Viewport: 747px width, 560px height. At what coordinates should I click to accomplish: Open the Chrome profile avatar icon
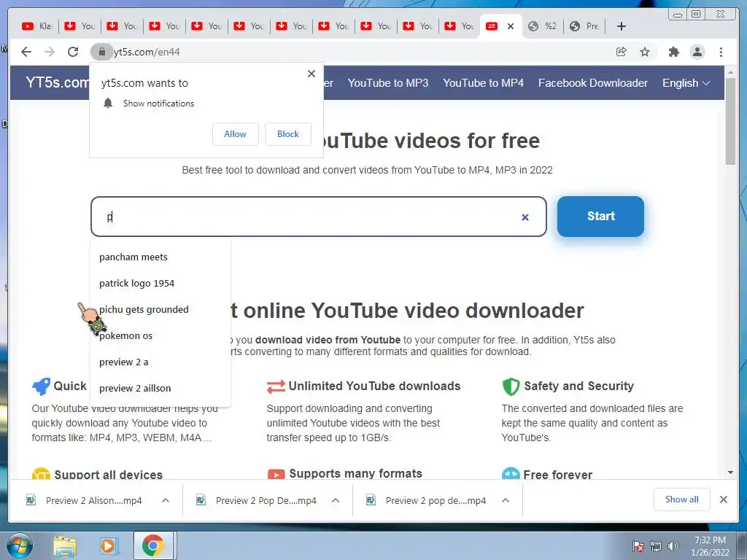point(697,52)
